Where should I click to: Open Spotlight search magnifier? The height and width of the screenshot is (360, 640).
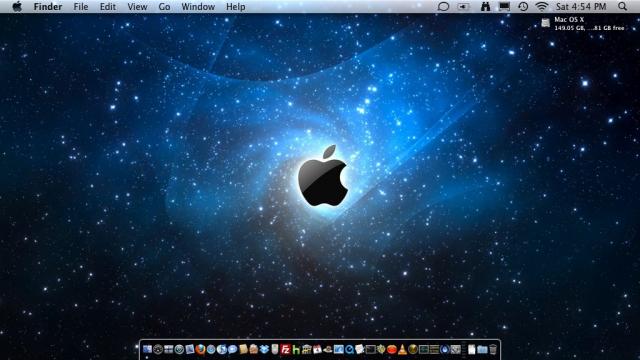click(622, 7)
